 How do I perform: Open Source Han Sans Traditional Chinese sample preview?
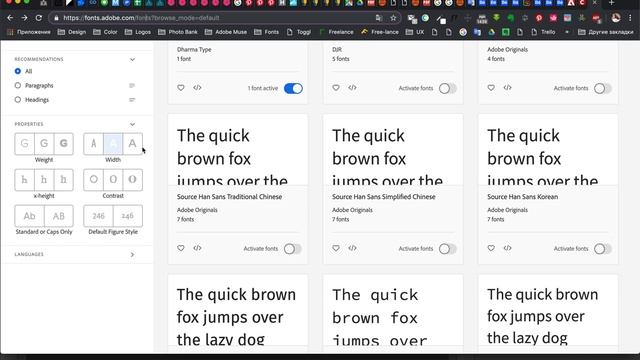click(238, 150)
